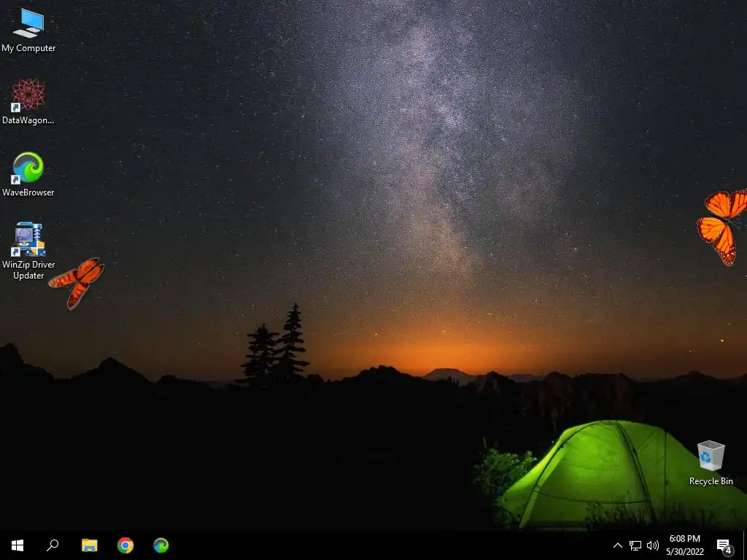The width and height of the screenshot is (747, 560).
Task: Click the 'DataWagon...' label text
Action: [x=28, y=120]
